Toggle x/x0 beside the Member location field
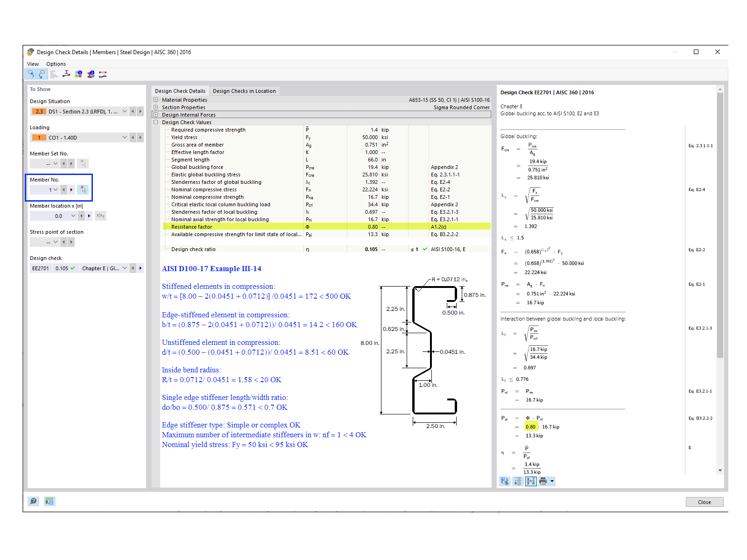Image resolution: width=747 pixels, height=560 pixels. pyautogui.click(x=100, y=216)
